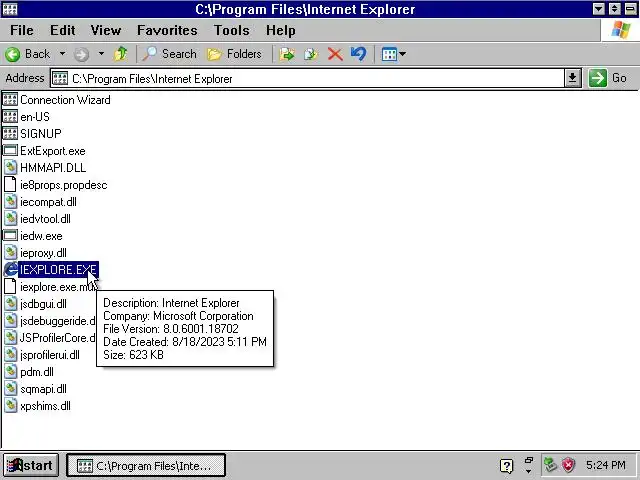Click the safely remove hardware tray icon
Screen dimensions: 640x480
[x=550, y=465]
